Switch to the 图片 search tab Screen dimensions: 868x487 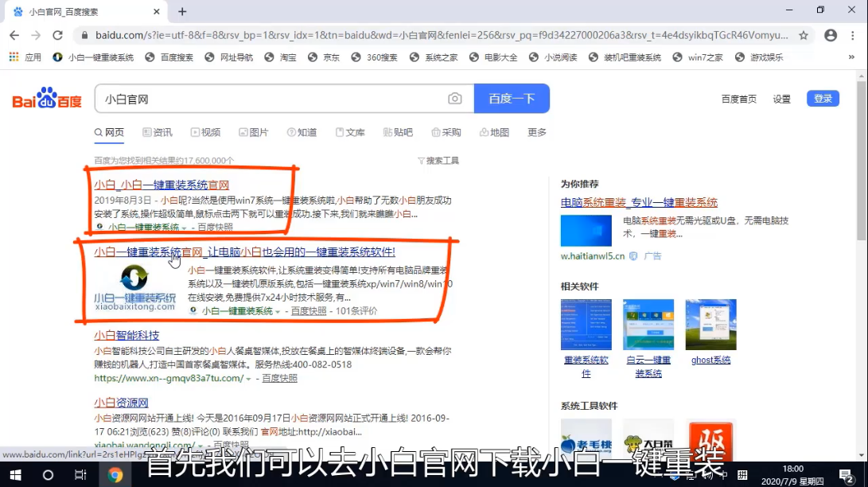[x=259, y=132]
